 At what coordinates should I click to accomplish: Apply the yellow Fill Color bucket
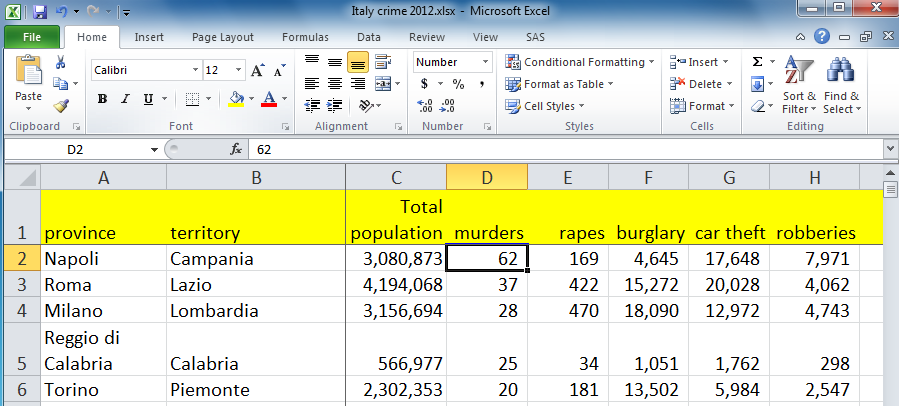pos(236,99)
